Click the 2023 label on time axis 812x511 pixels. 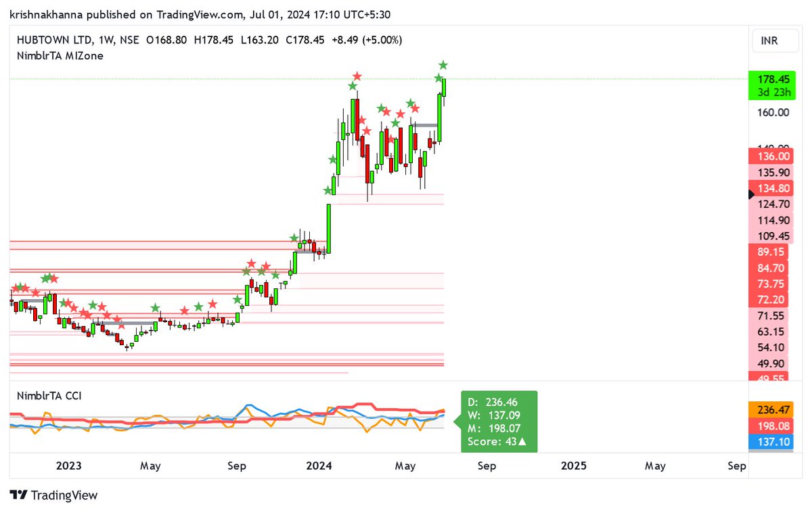click(68, 466)
